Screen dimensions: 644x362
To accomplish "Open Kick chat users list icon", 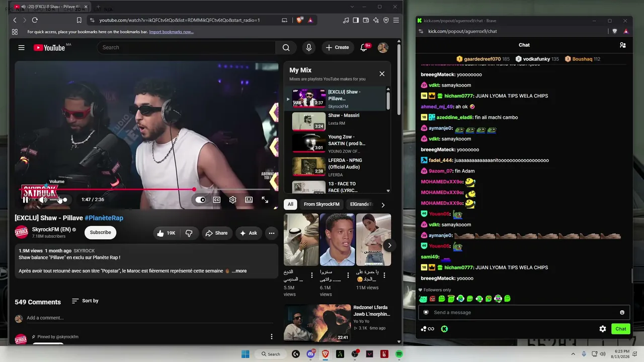I will tap(623, 45).
